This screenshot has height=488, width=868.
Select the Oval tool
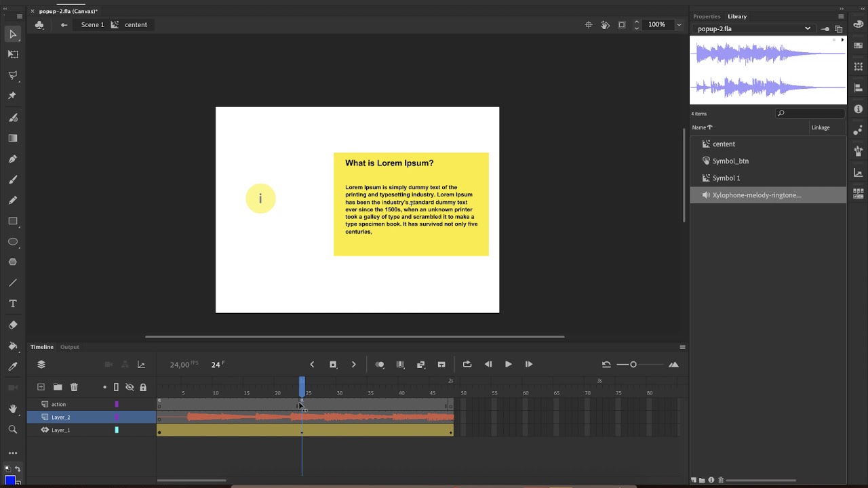click(x=13, y=241)
